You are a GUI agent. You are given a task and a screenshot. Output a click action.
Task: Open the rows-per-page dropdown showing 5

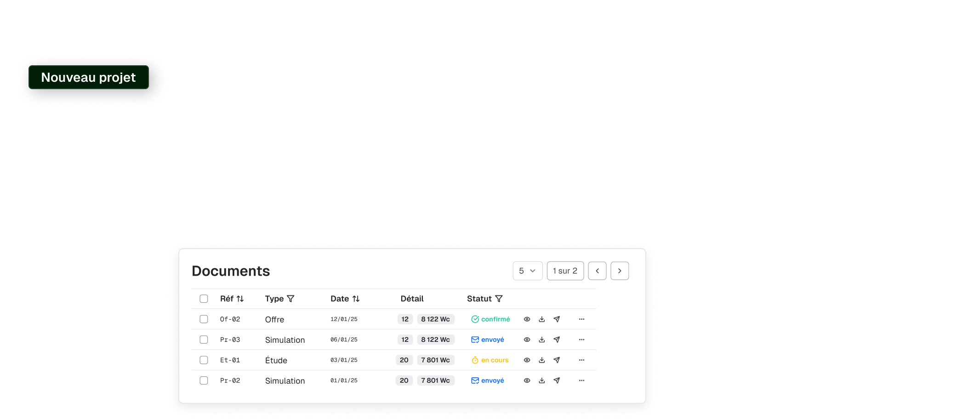coord(527,271)
